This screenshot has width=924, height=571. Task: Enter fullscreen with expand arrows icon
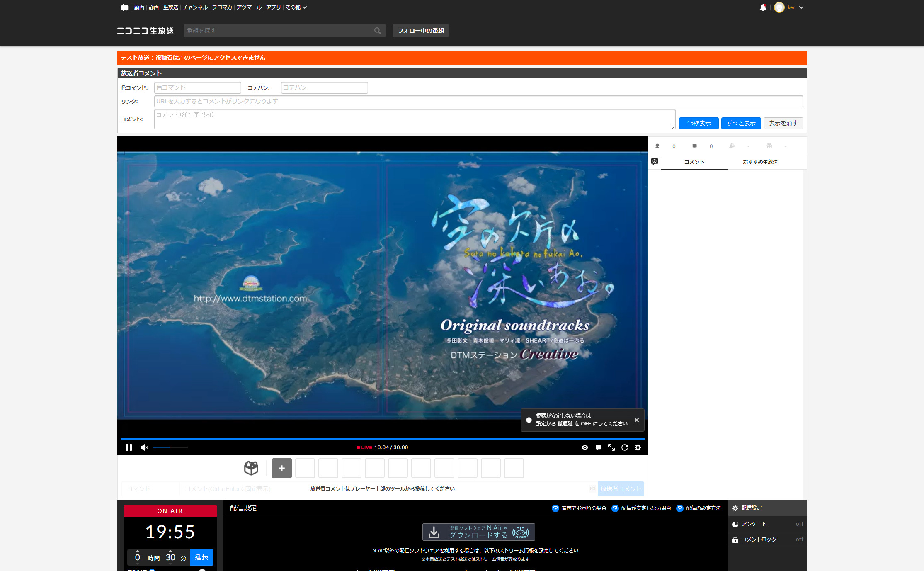click(611, 447)
